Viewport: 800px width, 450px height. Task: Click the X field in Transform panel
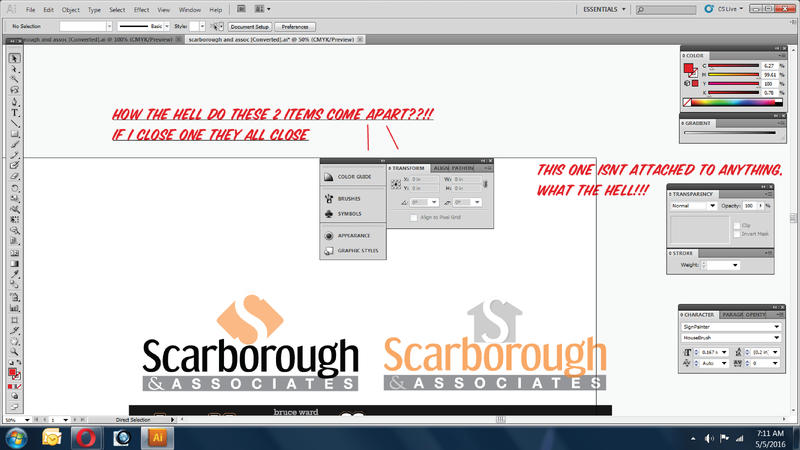425,180
